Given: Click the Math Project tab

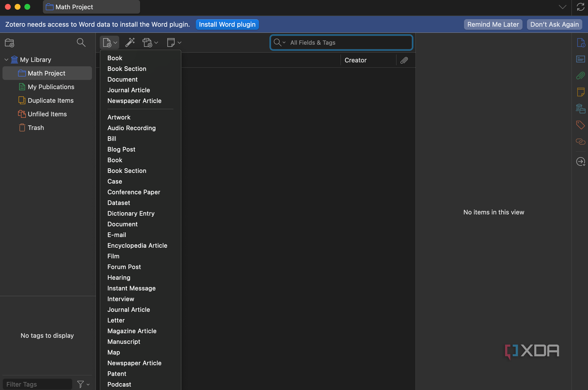Looking at the screenshot, I should coord(92,7).
